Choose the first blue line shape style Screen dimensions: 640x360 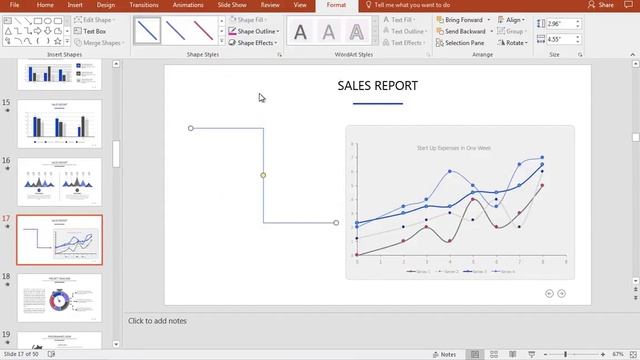[x=147, y=31]
